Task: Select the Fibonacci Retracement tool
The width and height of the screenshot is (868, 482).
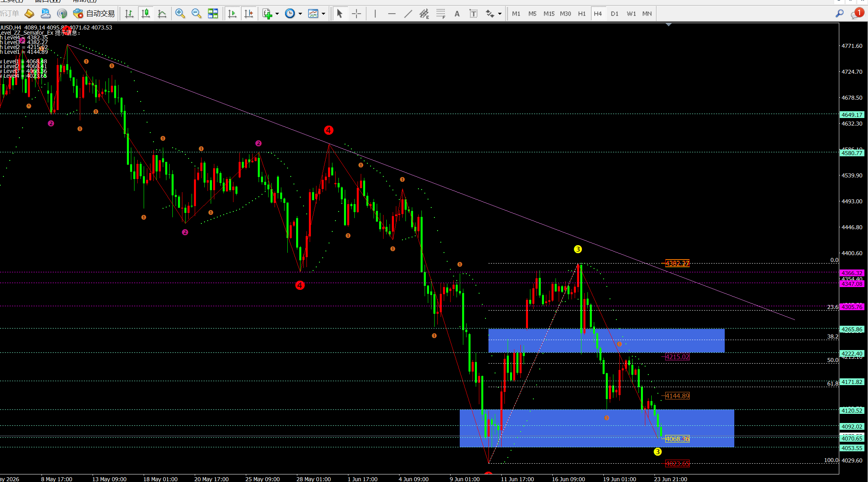Action: coord(441,14)
